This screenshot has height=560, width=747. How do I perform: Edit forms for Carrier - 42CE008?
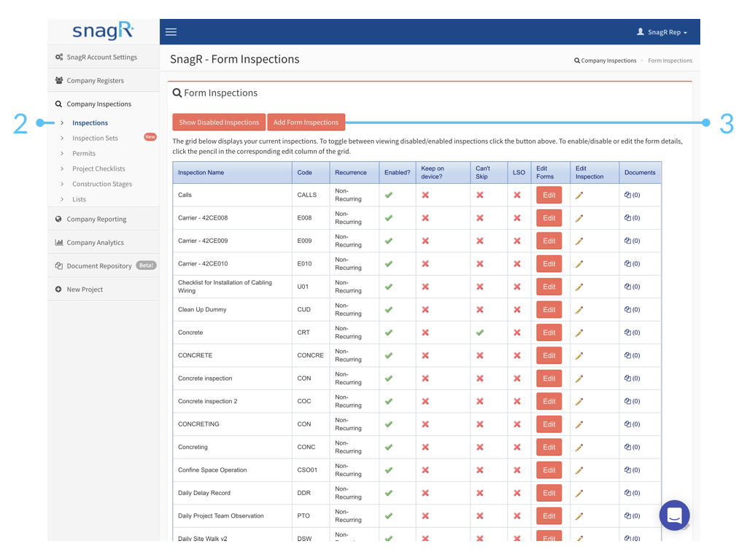coord(549,217)
